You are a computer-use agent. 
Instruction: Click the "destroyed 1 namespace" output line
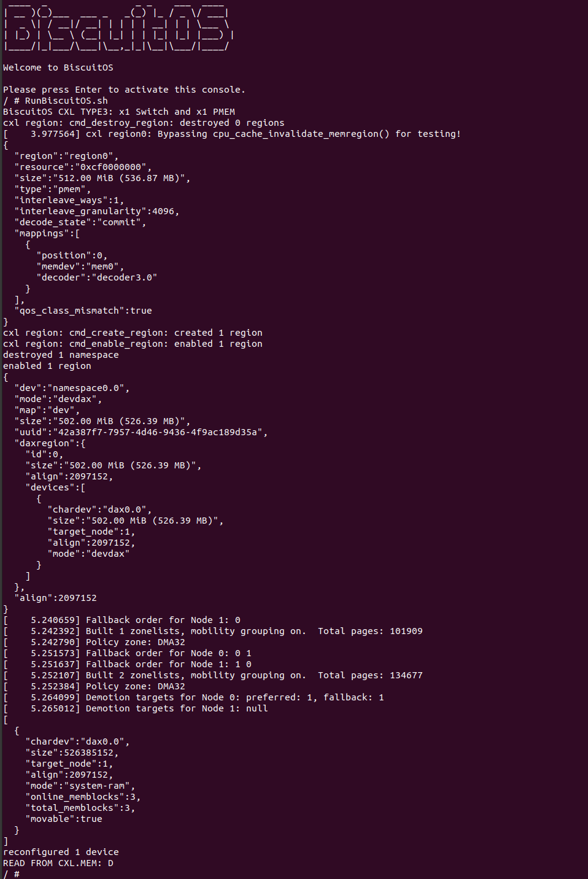(61, 355)
